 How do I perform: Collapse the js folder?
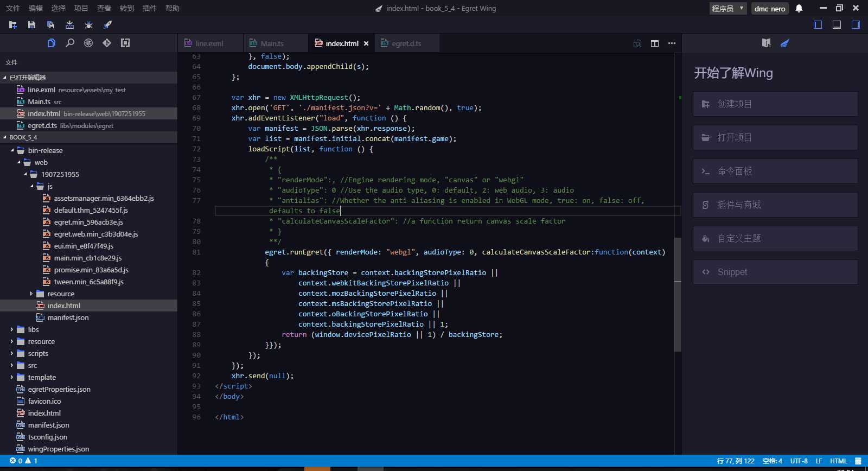coord(31,186)
